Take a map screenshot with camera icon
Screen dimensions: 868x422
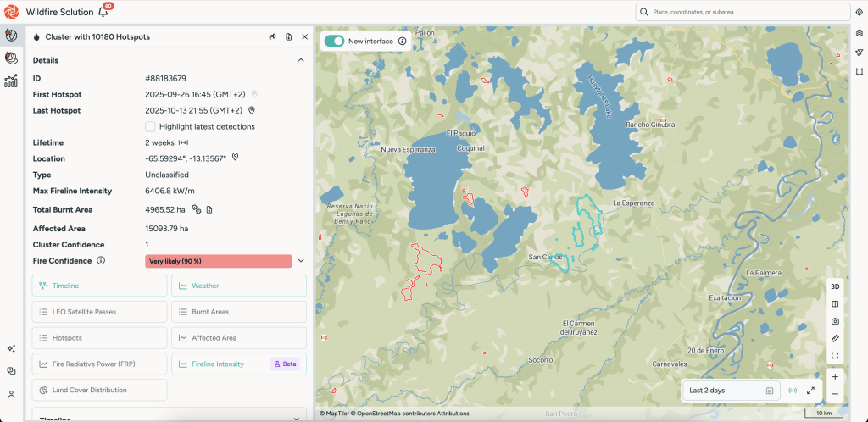[x=835, y=321]
